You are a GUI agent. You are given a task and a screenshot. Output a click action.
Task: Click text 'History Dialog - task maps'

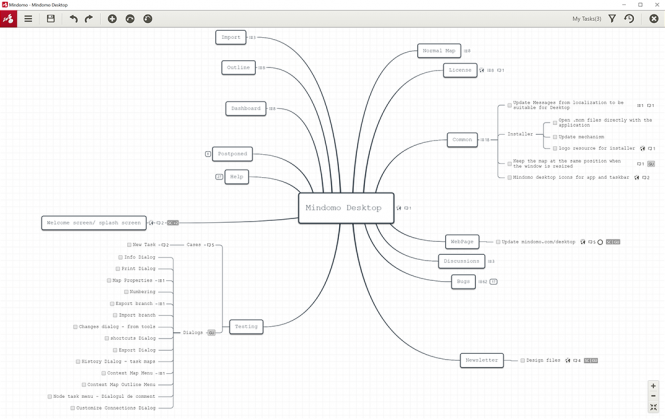[118, 362]
